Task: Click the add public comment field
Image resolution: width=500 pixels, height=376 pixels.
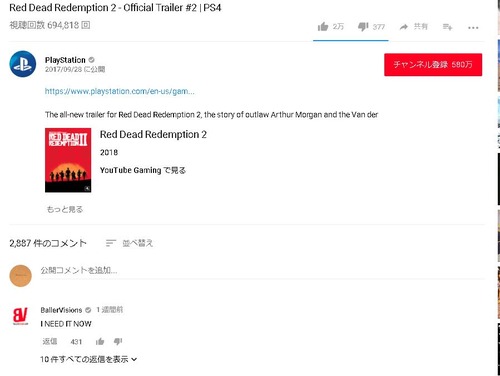Action: click(x=262, y=270)
